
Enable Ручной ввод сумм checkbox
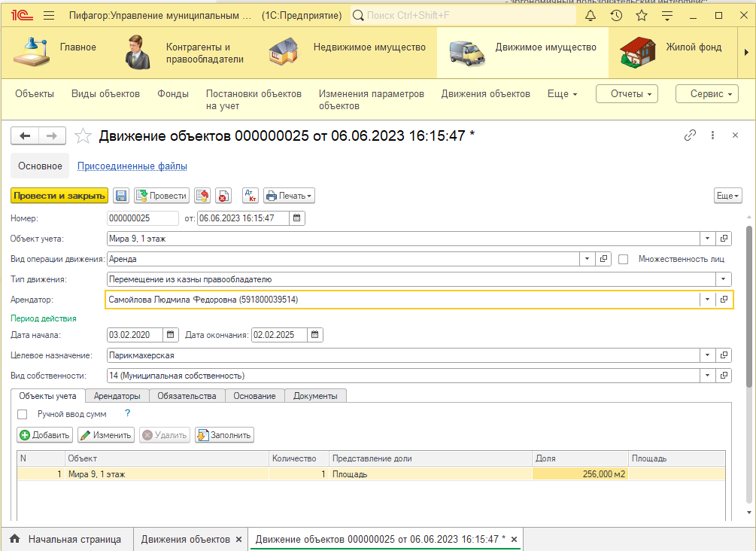[22, 414]
